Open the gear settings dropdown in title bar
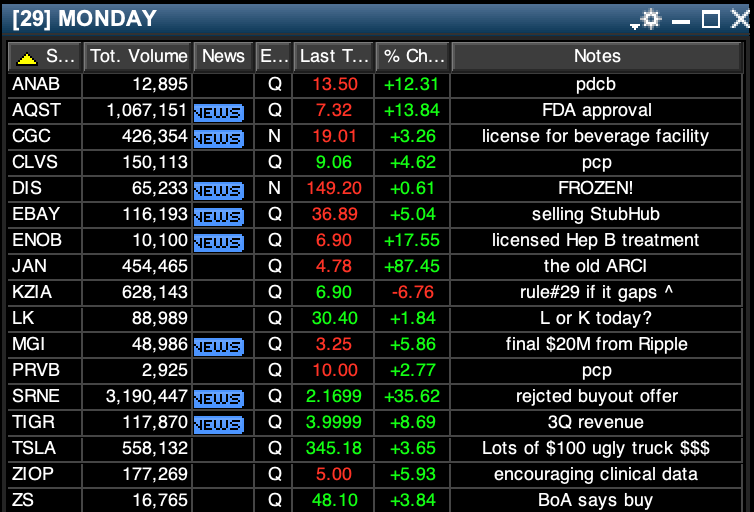Screen dimensions: 754x512 coord(647,20)
